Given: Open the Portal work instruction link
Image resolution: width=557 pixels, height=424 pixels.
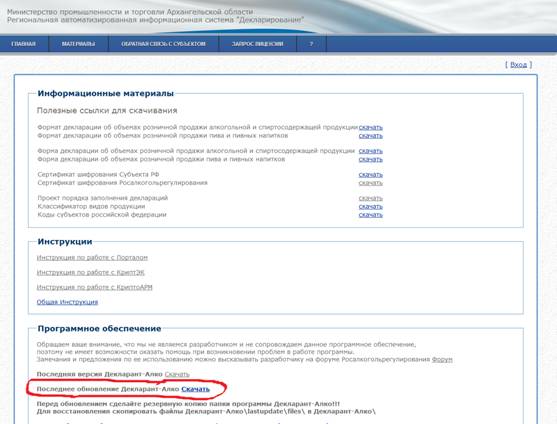Looking at the screenshot, I should coord(92,257).
